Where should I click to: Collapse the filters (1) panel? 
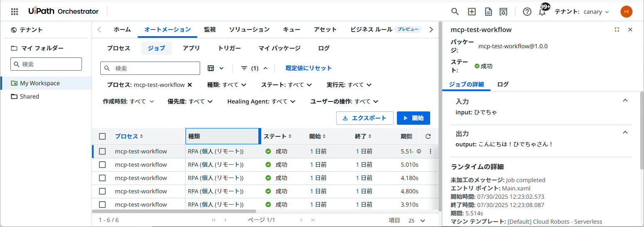coord(255,68)
